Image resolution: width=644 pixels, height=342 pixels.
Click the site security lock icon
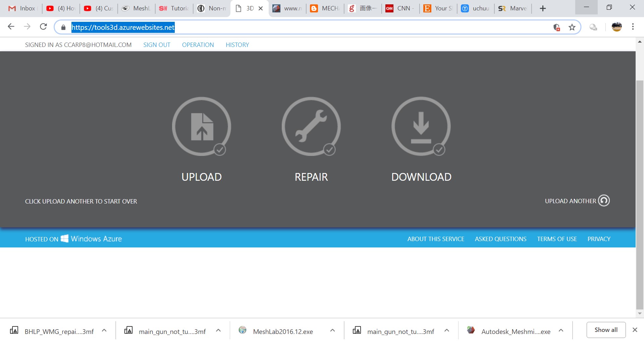coord(63,27)
